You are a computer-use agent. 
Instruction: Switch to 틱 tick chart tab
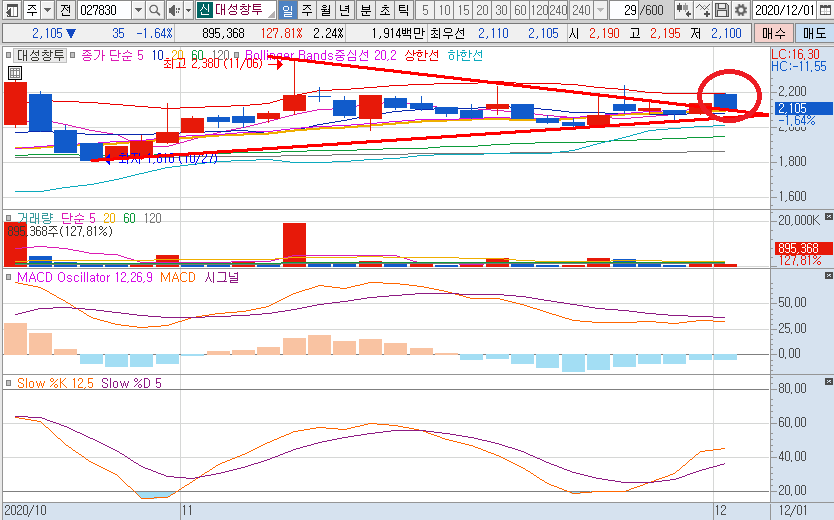(x=404, y=10)
